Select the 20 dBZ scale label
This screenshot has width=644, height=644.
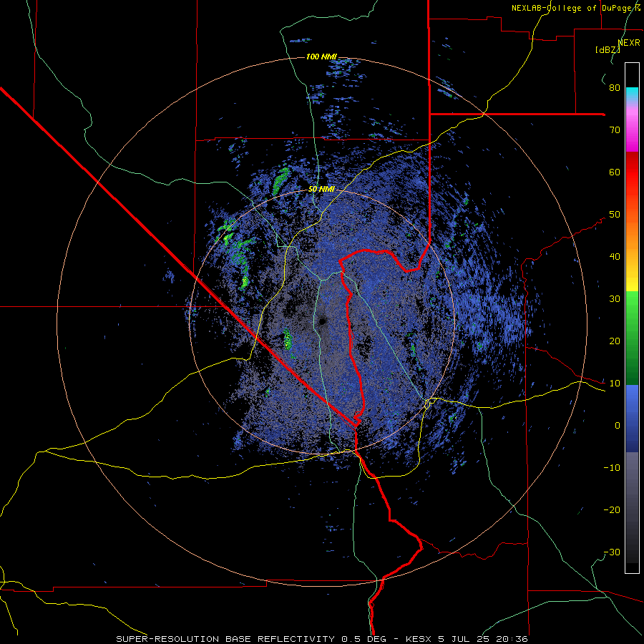[615, 341]
